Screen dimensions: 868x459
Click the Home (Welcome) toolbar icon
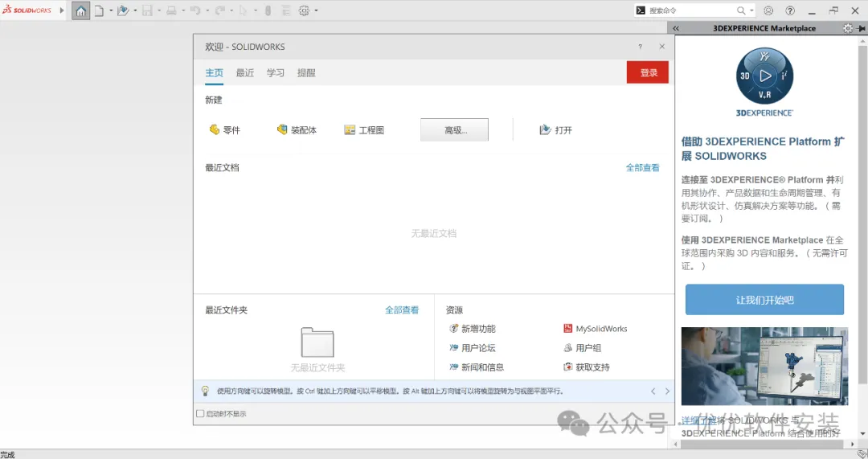pos(81,11)
